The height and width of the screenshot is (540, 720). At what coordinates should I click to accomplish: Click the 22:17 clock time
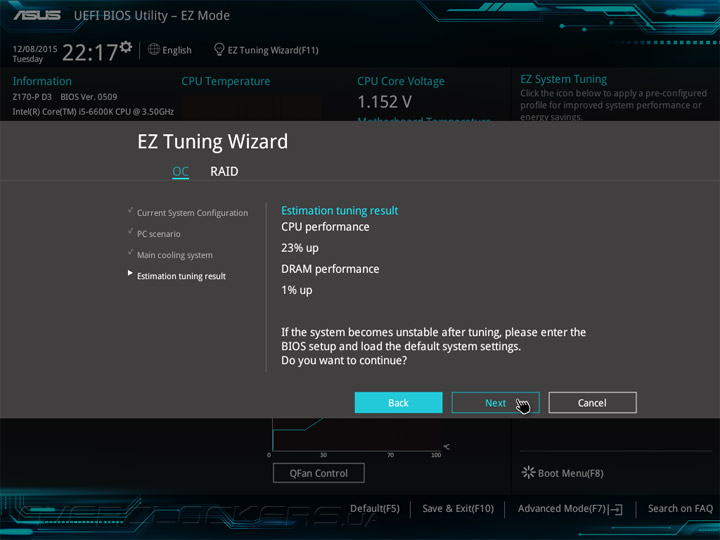[x=90, y=52]
